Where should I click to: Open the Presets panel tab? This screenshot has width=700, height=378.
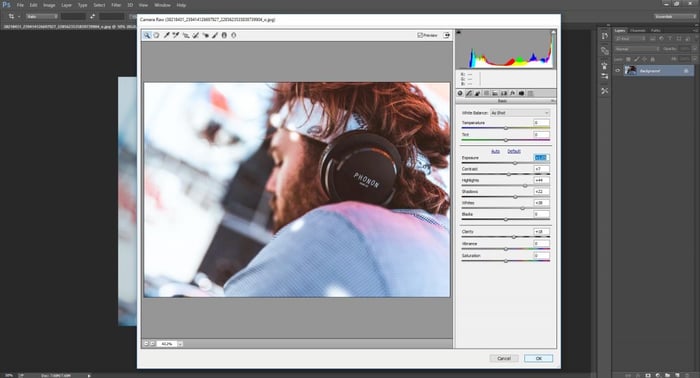(530, 93)
